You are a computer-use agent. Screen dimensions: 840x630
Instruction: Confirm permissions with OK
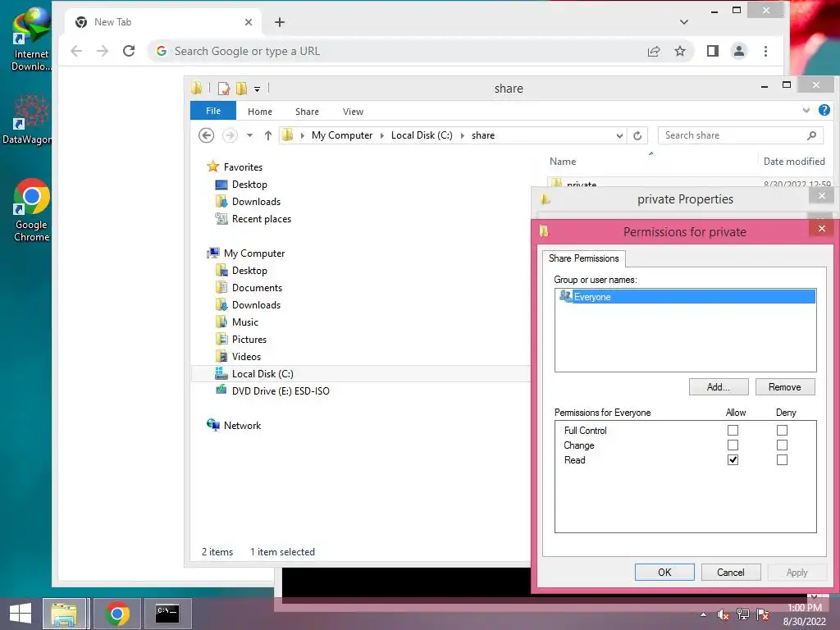[x=664, y=572]
